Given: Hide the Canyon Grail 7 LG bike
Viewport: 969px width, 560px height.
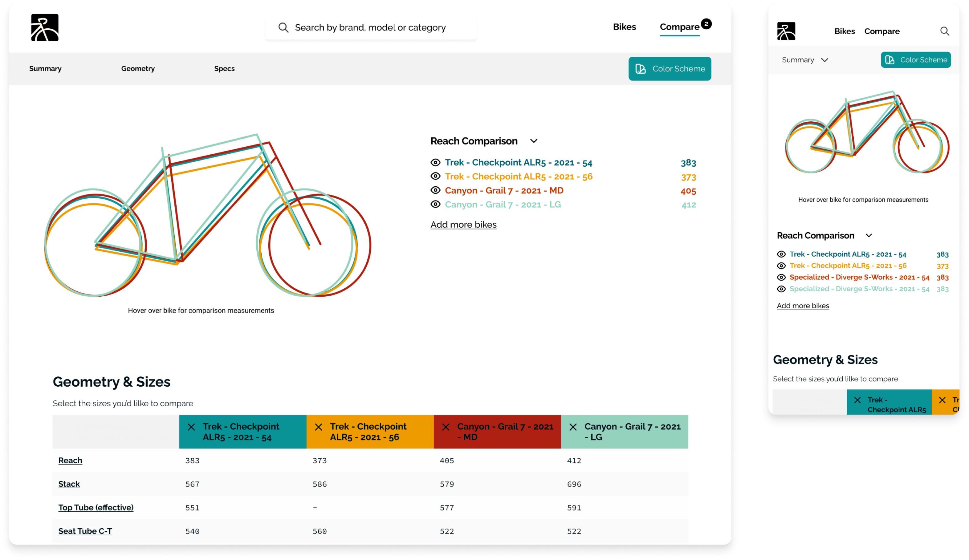Looking at the screenshot, I should click(x=435, y=205).
